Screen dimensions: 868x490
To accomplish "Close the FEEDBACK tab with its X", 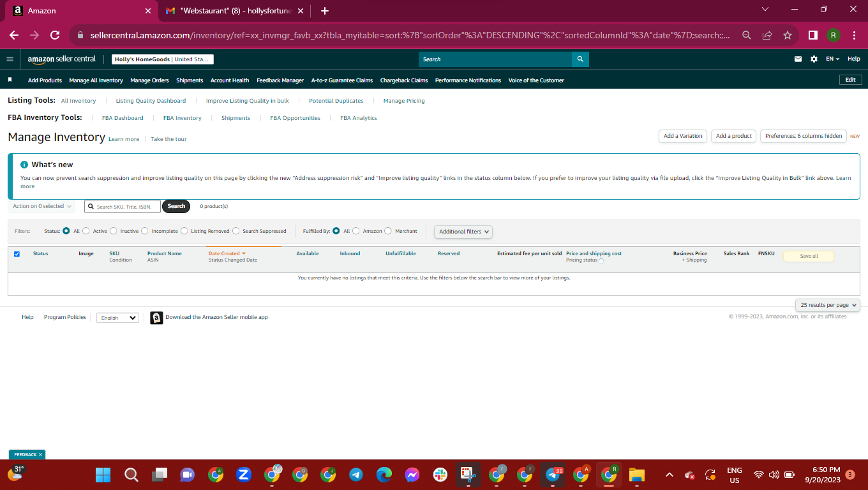I will click(x=41, y=455).
